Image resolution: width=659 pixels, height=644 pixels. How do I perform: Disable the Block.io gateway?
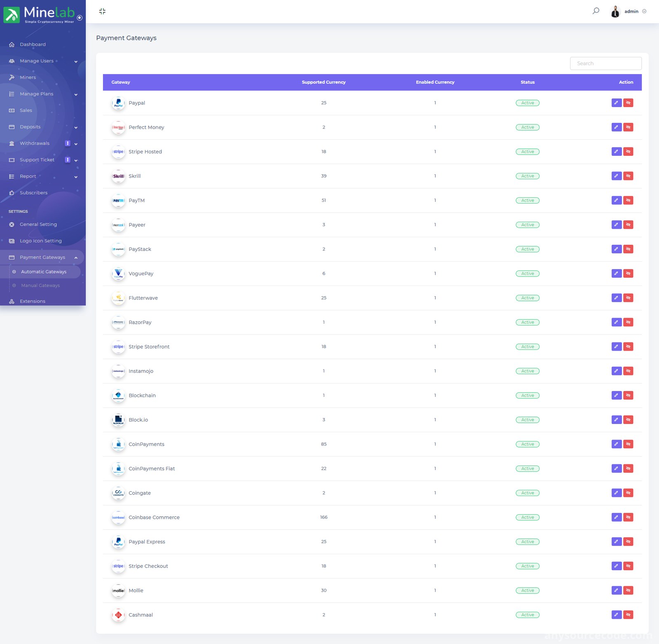(628, 419)
